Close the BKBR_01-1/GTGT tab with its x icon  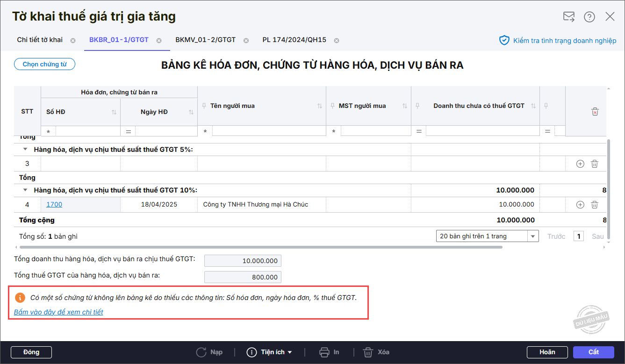pyautogui.click(x=159, y=41)
